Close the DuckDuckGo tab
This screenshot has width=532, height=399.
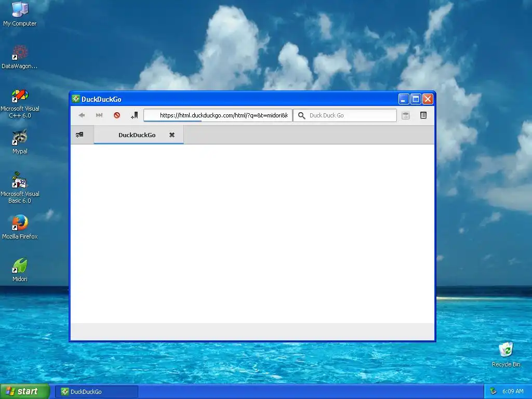pyautogui.click(x=172, y=135)
